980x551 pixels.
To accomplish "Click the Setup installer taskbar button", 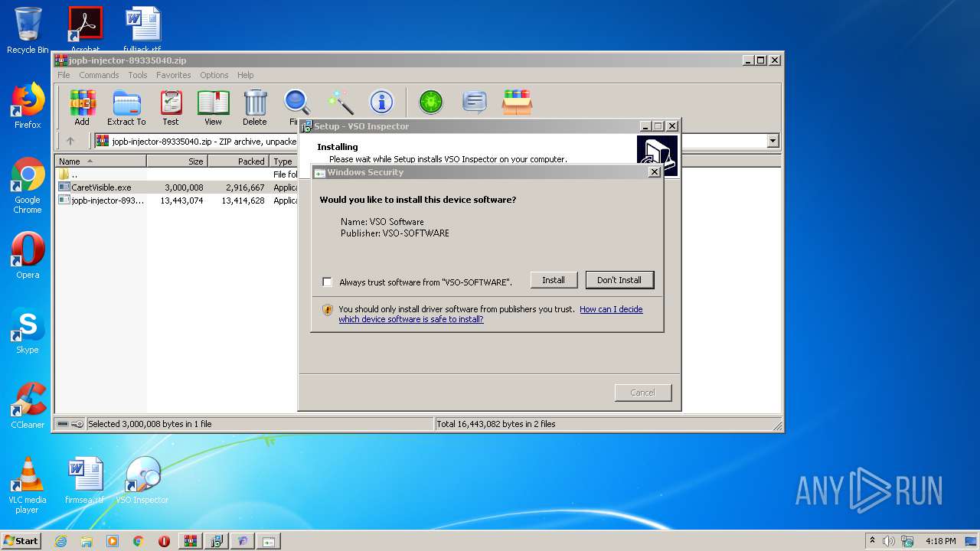I will [x=217, y=541].
